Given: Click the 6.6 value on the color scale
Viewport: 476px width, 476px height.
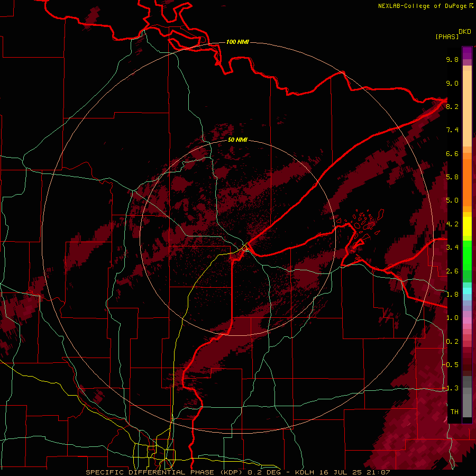Looking at the screenshot, I should [452, 153].
